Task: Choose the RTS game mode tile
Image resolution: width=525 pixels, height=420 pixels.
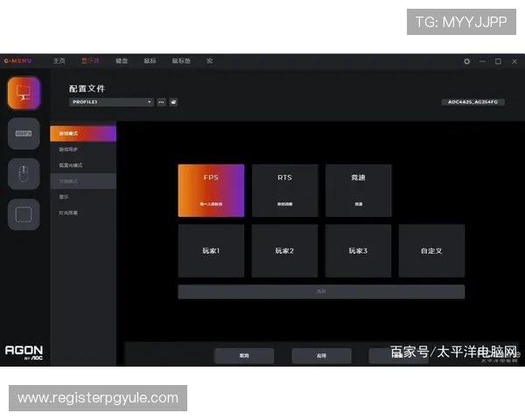Action: click(x=284, y=191)
